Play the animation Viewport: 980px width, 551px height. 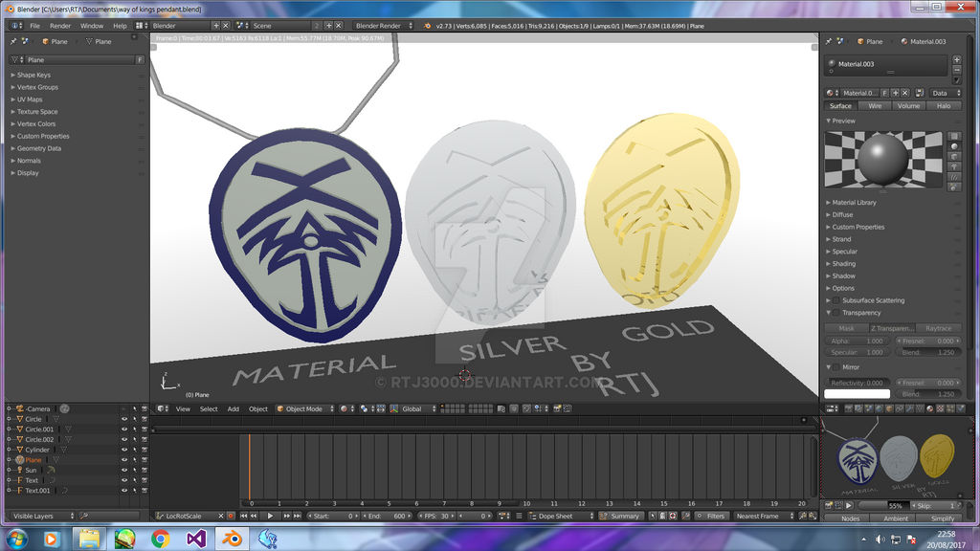click(270, 516)
